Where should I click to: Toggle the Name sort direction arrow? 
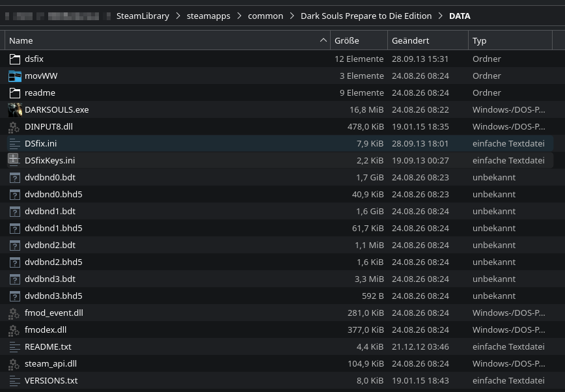(x=324, y=40)
